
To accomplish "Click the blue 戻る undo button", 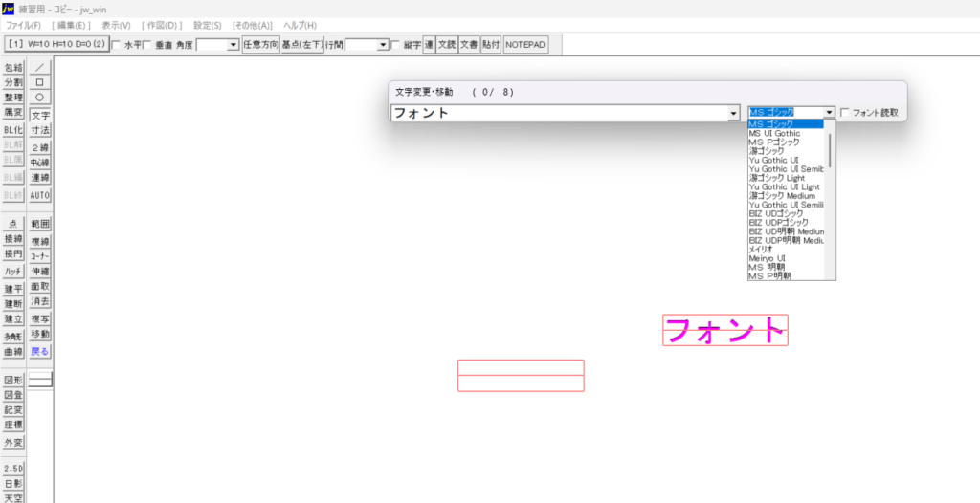I will pyautogui.click(x=39, y=351).
